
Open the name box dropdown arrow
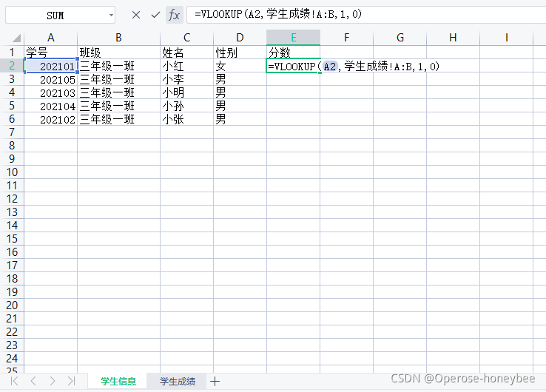111,16
